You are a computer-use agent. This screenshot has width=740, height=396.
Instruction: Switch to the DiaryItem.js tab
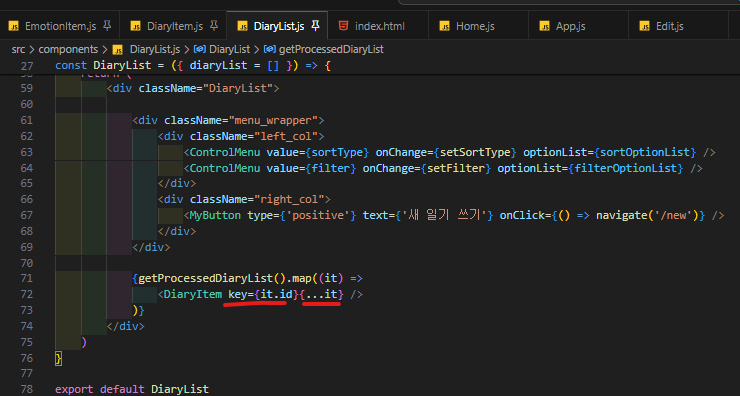click(173, 26)
